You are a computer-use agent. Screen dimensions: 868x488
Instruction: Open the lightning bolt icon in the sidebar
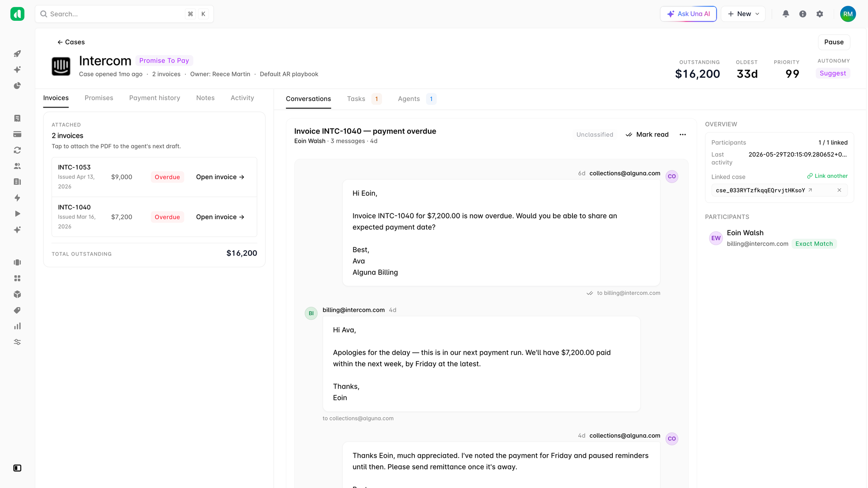pyautogui.click(x=17, y=198)
